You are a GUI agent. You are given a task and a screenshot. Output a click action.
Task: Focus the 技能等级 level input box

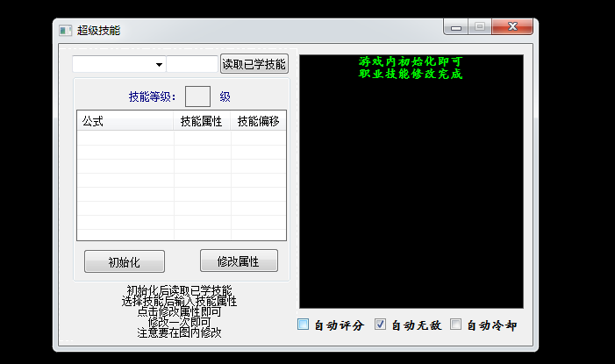click(x=197, y=96)
